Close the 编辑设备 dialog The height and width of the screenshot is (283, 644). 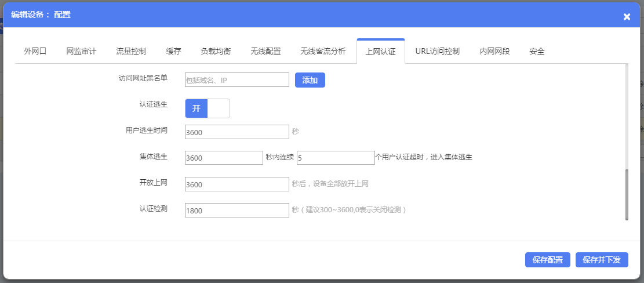pos(627,17)
